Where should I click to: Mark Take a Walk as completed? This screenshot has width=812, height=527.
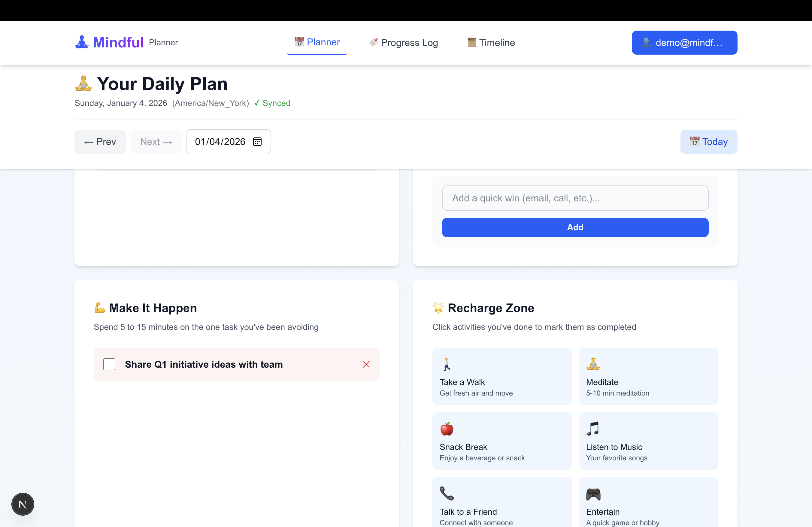click(x=501, y=376)
